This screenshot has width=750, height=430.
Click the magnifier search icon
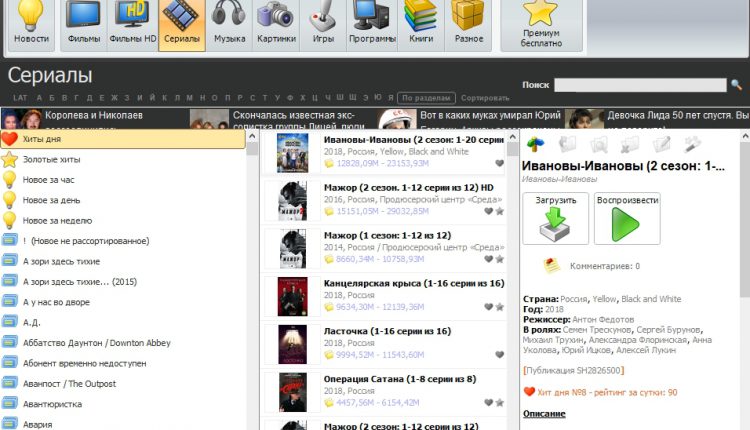tap(737, 85)
